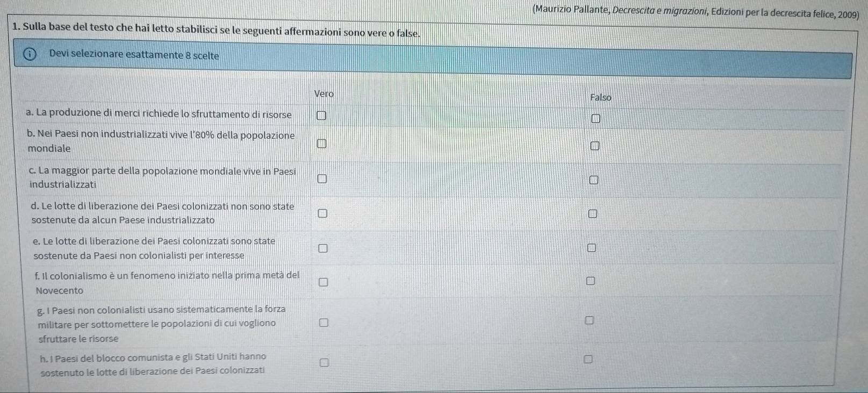868x393 pixels.
Task: Mark statement a as Vero
Action: [321, 115]
